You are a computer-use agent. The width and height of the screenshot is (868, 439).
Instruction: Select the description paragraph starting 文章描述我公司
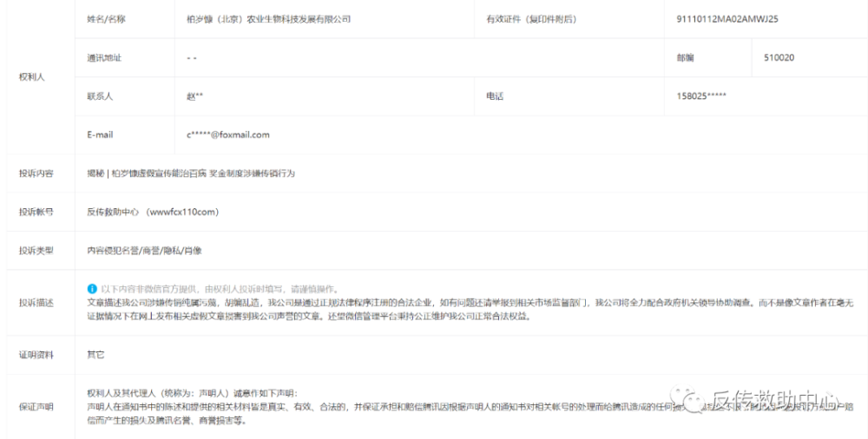tap(470, 310)
